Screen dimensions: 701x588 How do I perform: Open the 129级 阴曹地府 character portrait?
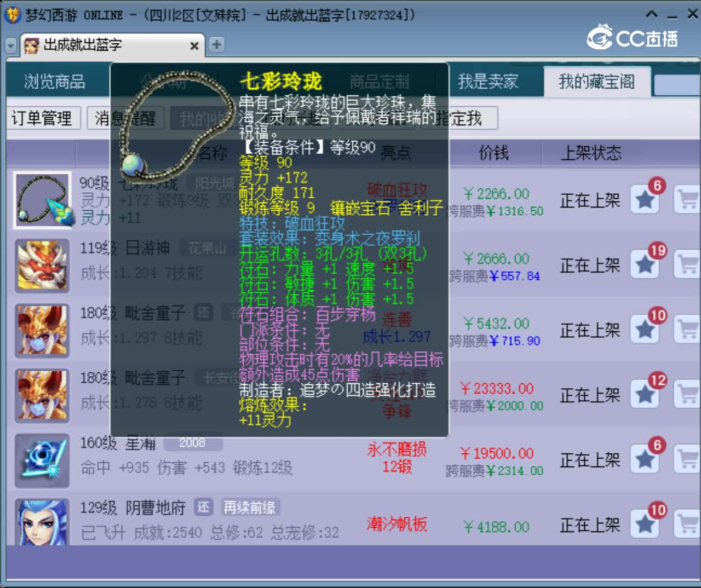[43, 521]
